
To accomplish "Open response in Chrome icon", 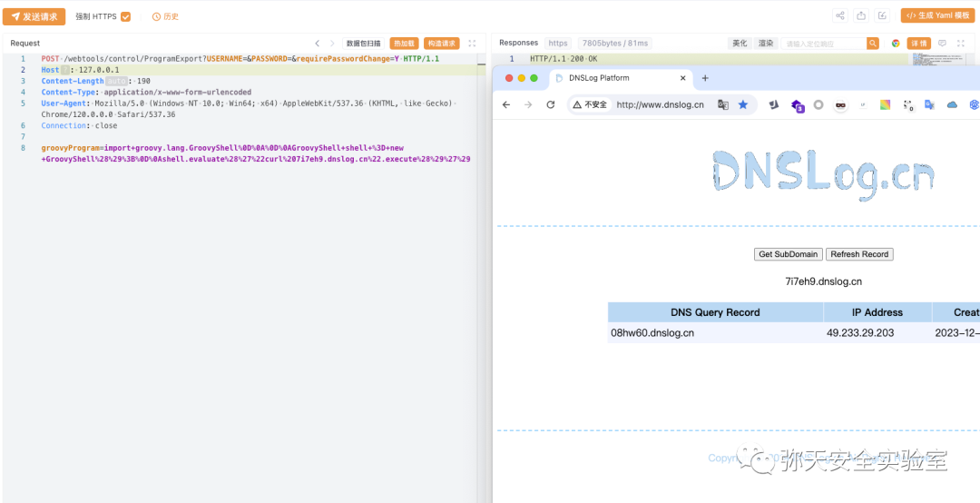I will click(896, 44).
